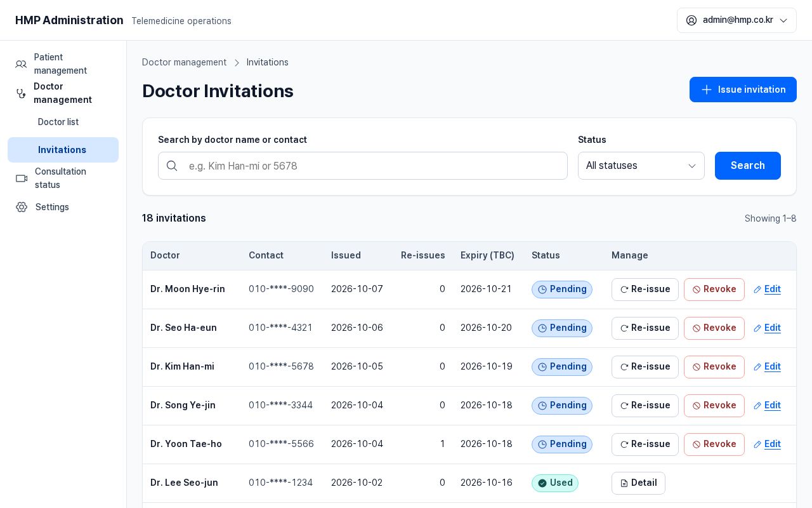Screen dimensions: 812x508
Task: Open the All statuses dropdown
Action: pyautogui.click(x=641, y=166)
